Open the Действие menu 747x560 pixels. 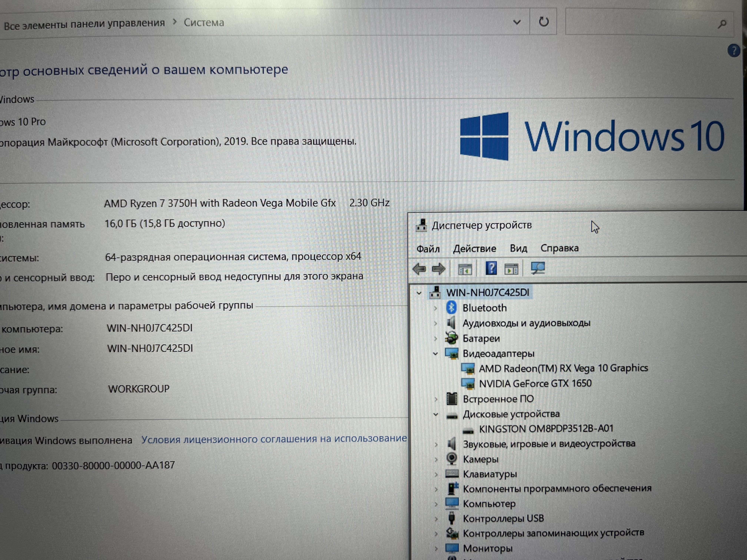[x=474, y=249]
